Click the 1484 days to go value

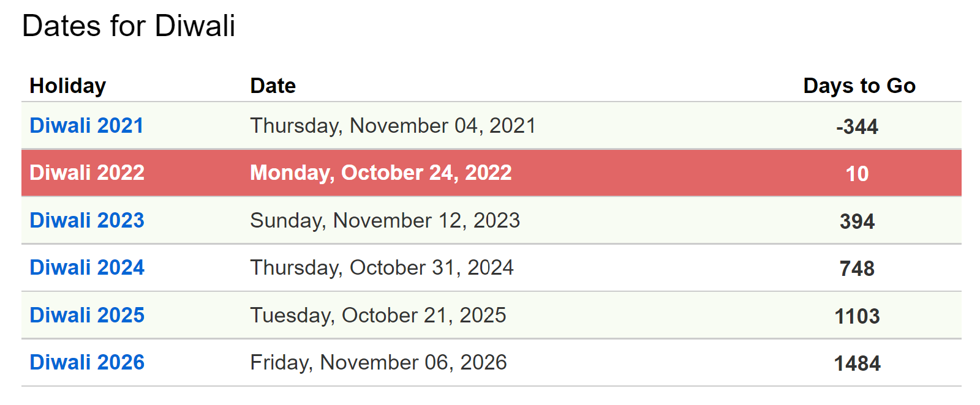pyautogui.click(x=857, y=363)
